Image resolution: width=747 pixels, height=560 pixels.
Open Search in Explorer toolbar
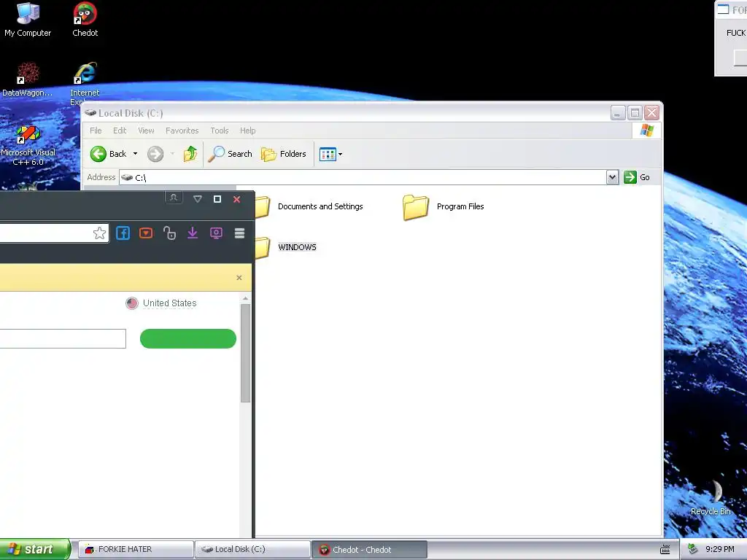click(x=230, y=154)
